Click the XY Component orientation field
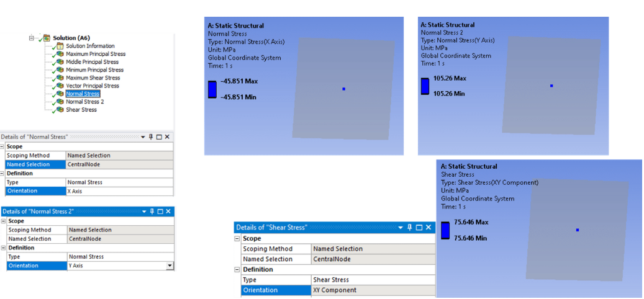This screenshot has height=299, width=644. point(373,290)
